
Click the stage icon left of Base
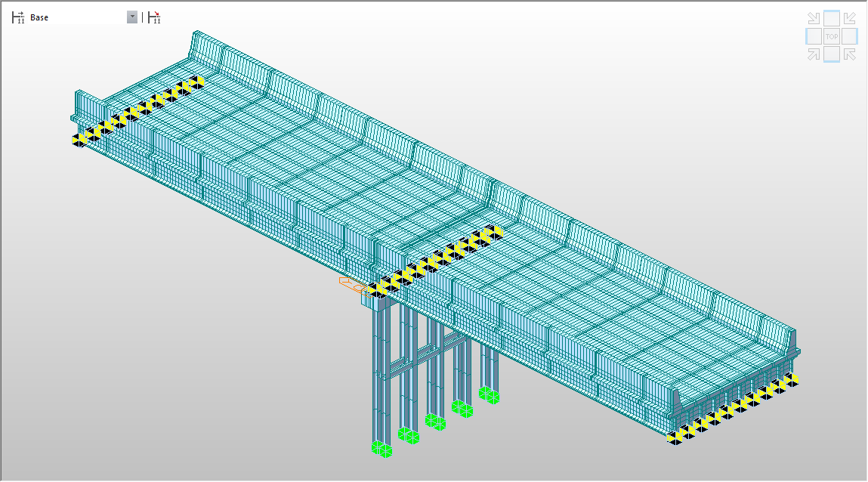18,17
